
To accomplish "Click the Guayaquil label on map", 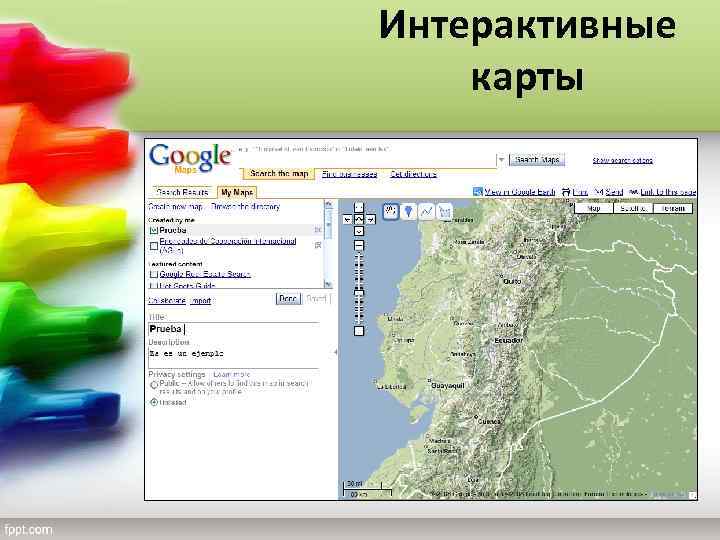I will click(448, 386).
